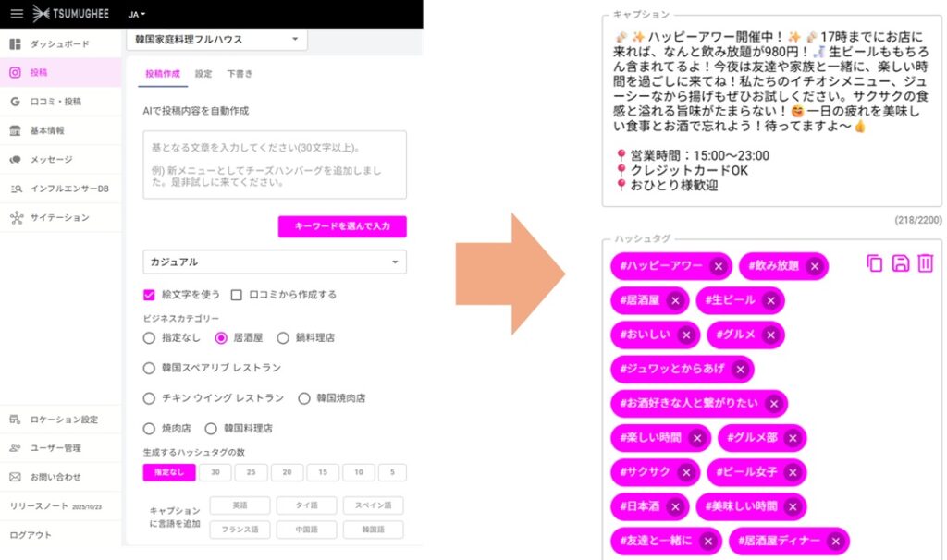Save hashtags with the floppy disk icon
This screenshot has height=560, width=947.
[x=900, y=263]
